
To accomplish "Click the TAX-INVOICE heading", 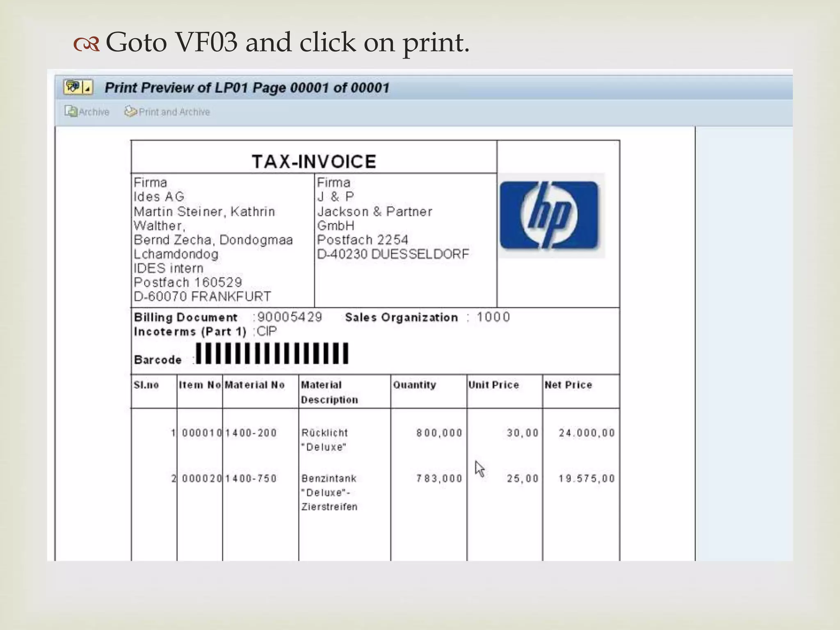I will point(314,161).
